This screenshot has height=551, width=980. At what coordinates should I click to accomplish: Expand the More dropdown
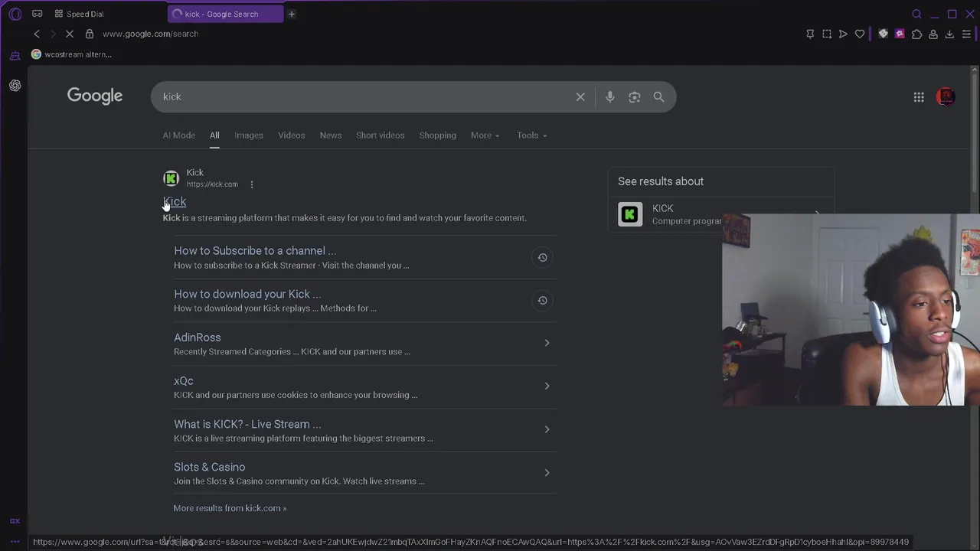point(485,135)
